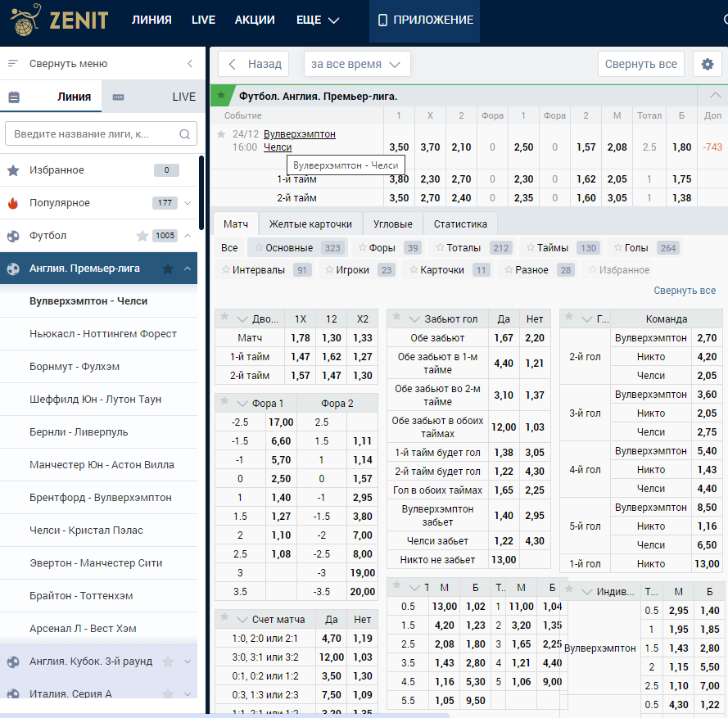
Task: Click Челси team link
Action: coord(278,147)
